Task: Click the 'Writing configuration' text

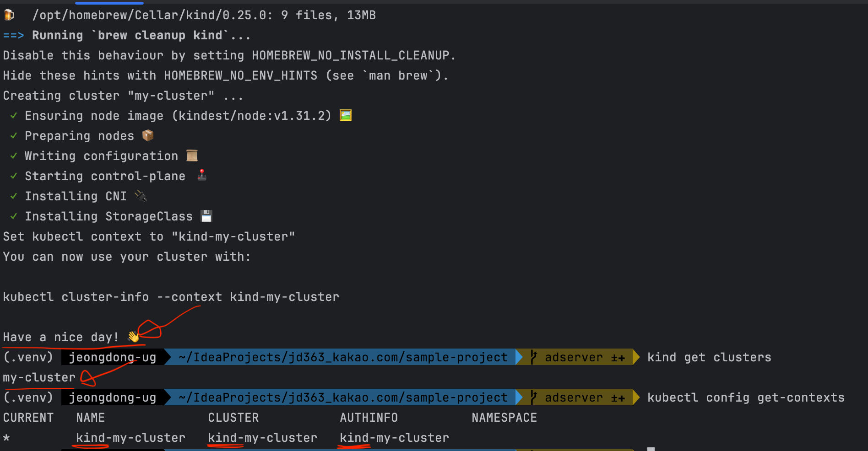Action: coord(102,156)
